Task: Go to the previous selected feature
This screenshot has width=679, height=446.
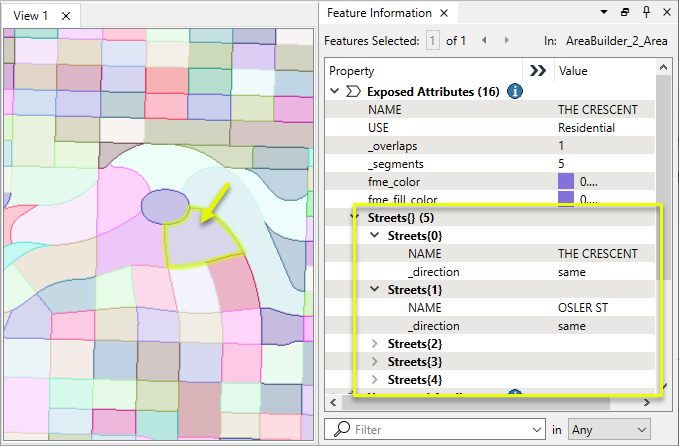Action: tap(484, 41)
